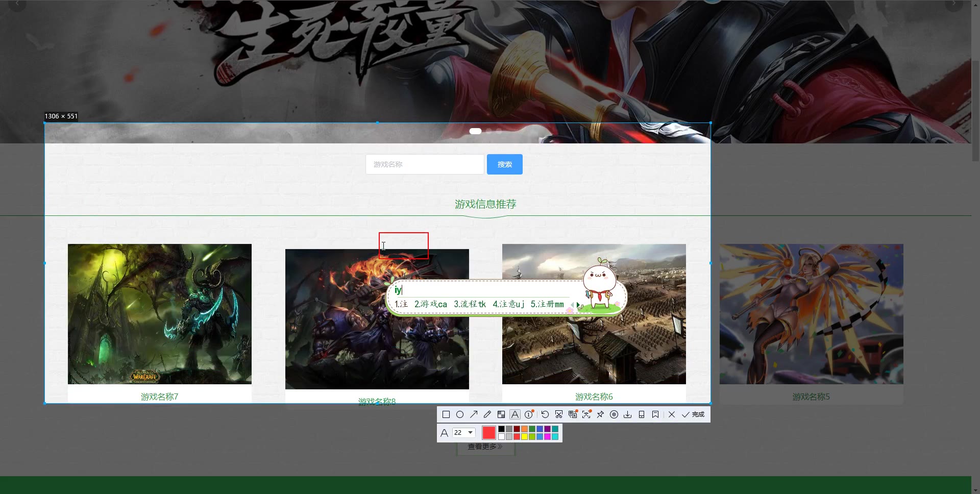Click the 游戏名称5 title link
Image resolution: width=980 pixels, height=494 pixels.
812,397
